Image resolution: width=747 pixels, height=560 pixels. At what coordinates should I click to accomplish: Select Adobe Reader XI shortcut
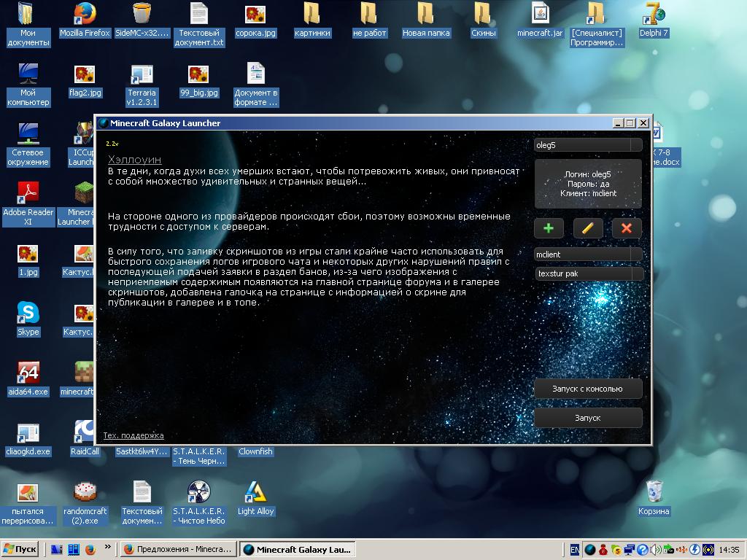coord(28,204)
